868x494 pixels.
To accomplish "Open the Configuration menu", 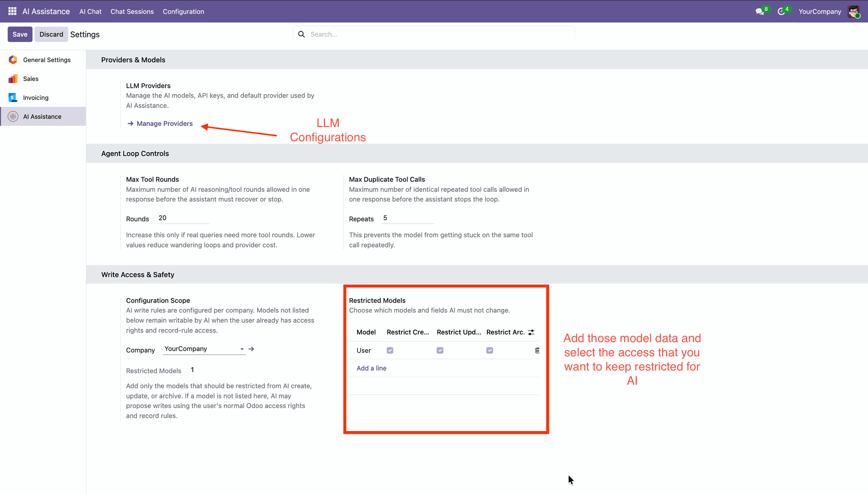I will pyautogui.click(x=183, y=11).
